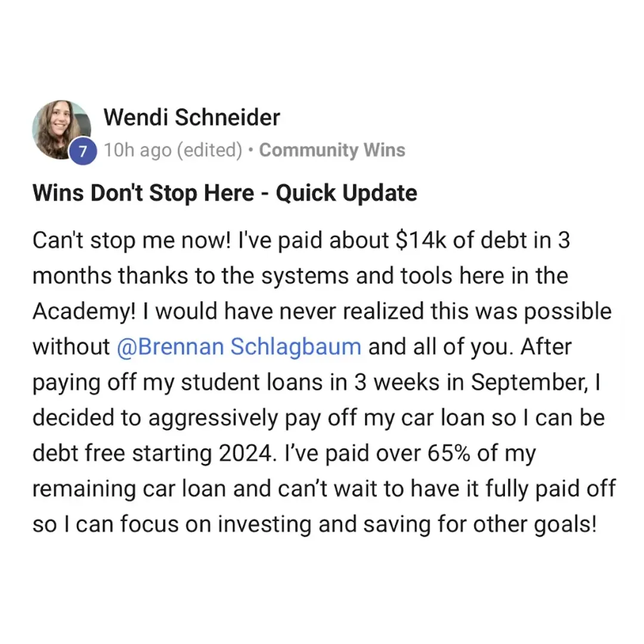Viewport: 644px width, 644px height.
Task: Click the (edited) label beside timestamp
Action: coord(210,150)
